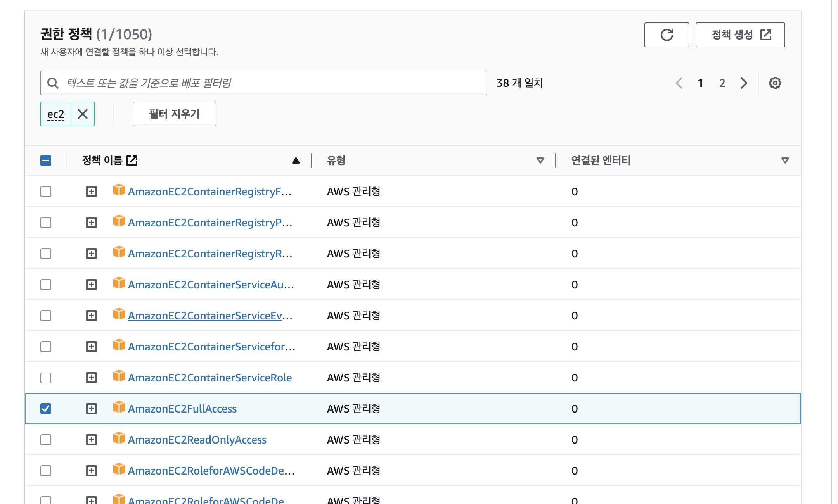The height and width of the screenshot is (504, 838).
Task: Click the 필터 지우기 button
Action: tap(174, 114)
